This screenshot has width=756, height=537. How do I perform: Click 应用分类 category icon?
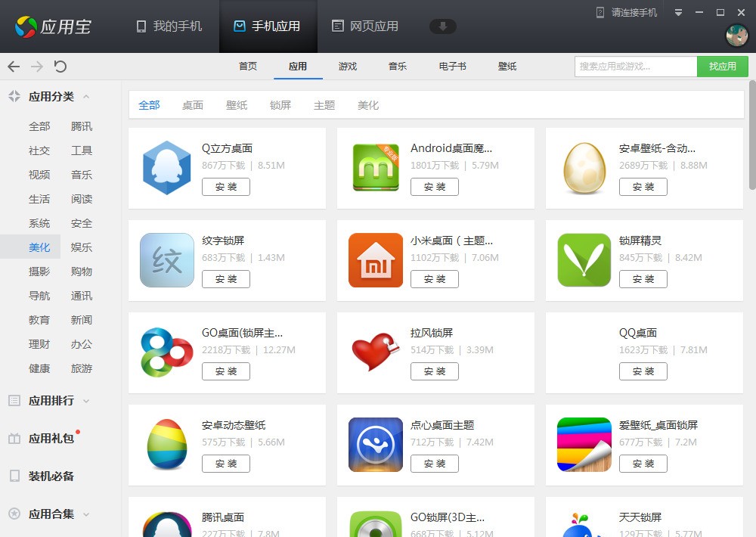[x=14, y=96]
